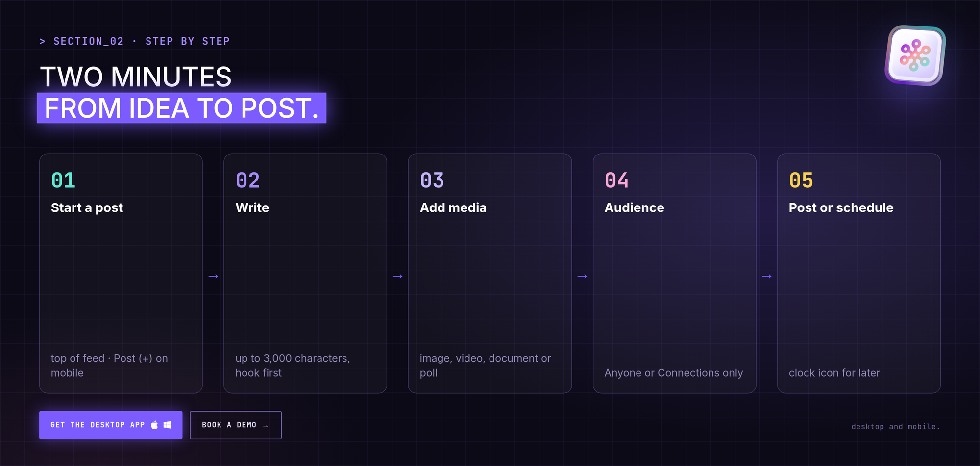The width and height of the screenshot is (980, 466).
Task: Open the Post or schedule step card
Action: (x=859, y=273)
